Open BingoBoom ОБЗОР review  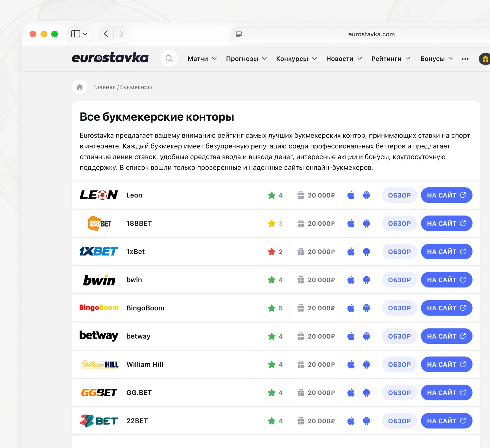[x=399, y=308]
